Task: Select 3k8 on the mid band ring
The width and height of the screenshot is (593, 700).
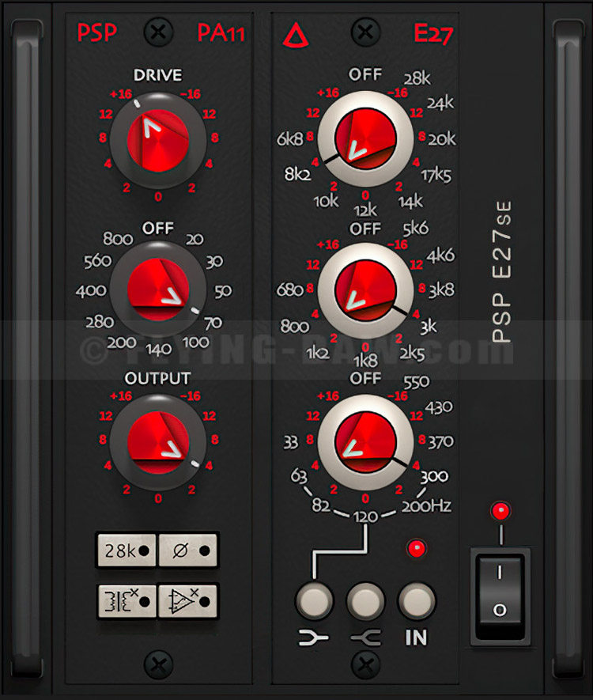Action: pyautogui.click(x=441, y=290)
